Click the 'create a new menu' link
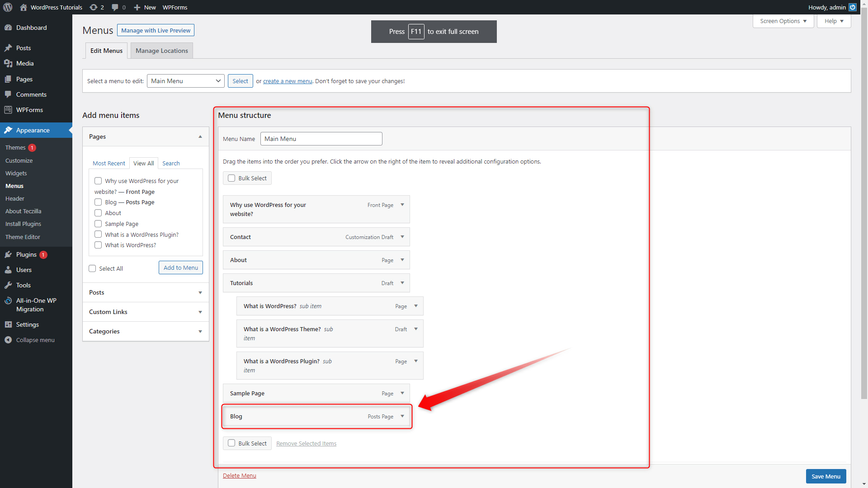This screenshot has height=488, width=868. tap(288, 81)
